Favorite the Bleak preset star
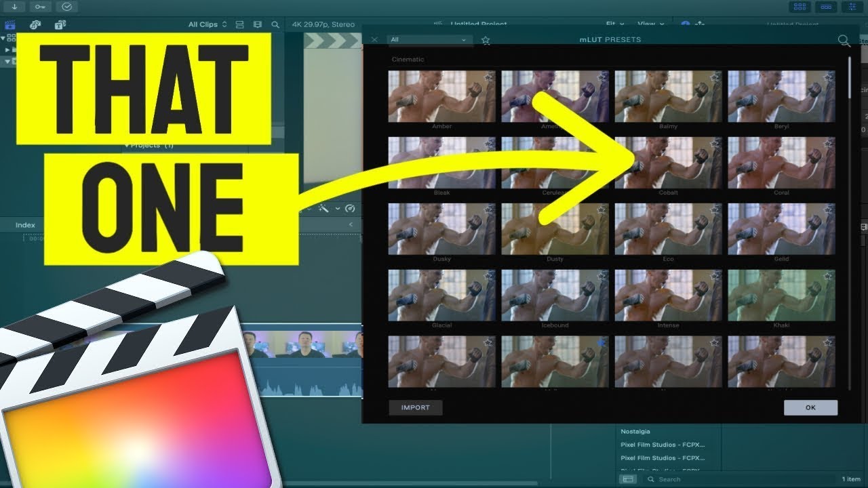This screenshot has width=868, height=488. coord(488,144)
